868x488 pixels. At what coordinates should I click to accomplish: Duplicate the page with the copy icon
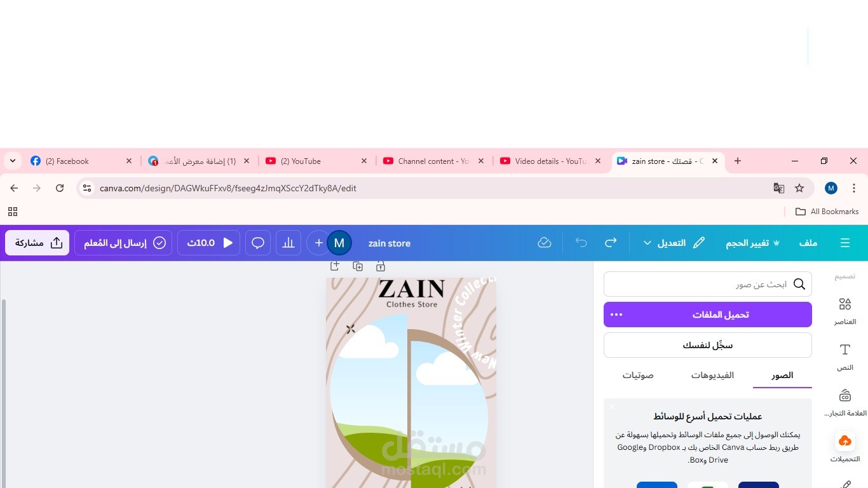tap(358, 266)
